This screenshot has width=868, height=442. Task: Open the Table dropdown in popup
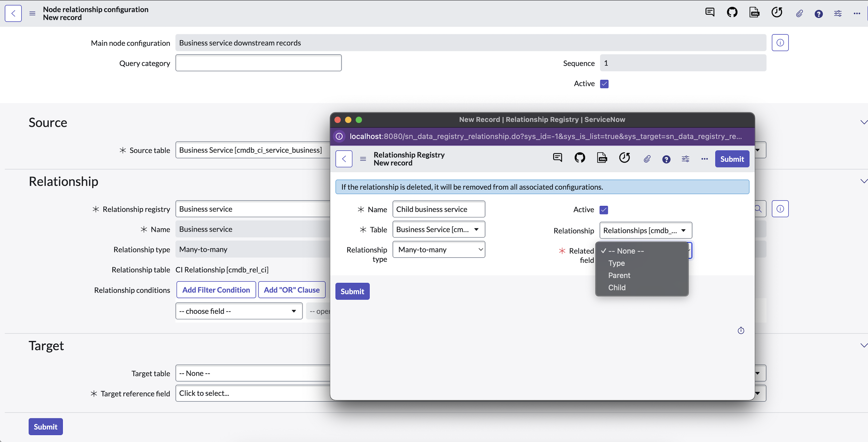[439, 229]
